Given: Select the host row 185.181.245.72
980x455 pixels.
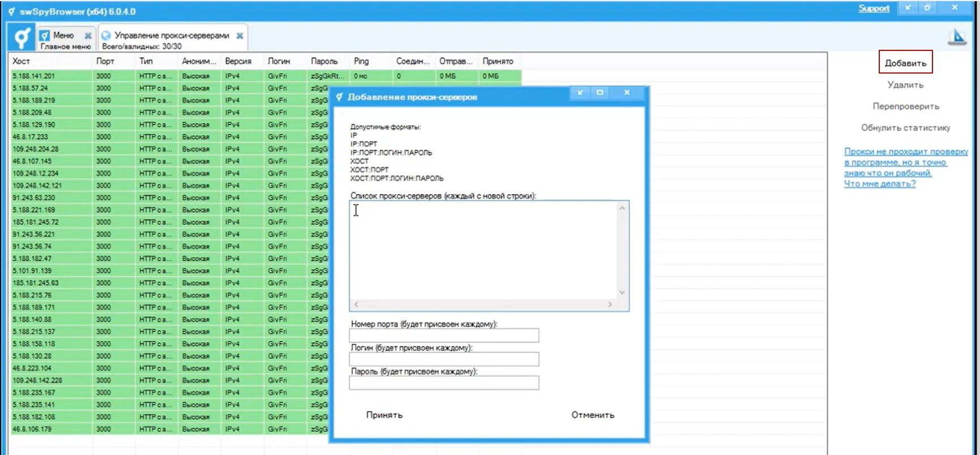Looking at the screenshot, I should pyautogui.click(x=170, y=222).
